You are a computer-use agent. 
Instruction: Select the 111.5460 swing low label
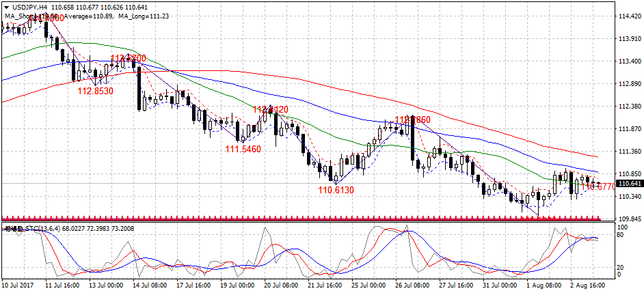(x=243, y=149)
